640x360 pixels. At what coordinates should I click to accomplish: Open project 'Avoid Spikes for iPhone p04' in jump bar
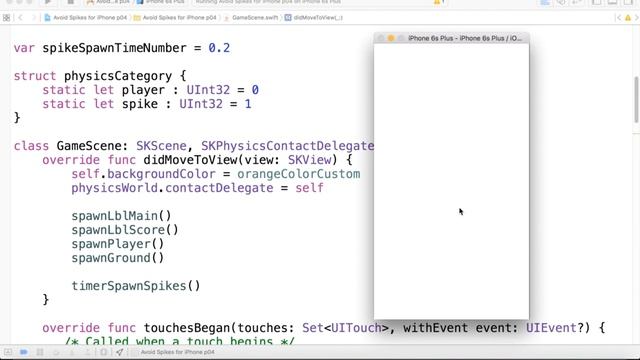pyautogui.click(x=86, y=18)
